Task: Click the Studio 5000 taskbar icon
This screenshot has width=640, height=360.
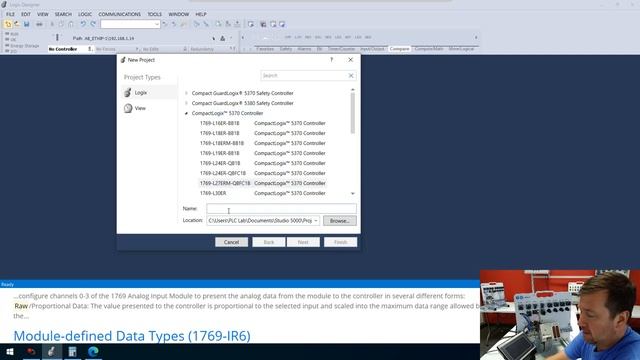Action: 51,351
